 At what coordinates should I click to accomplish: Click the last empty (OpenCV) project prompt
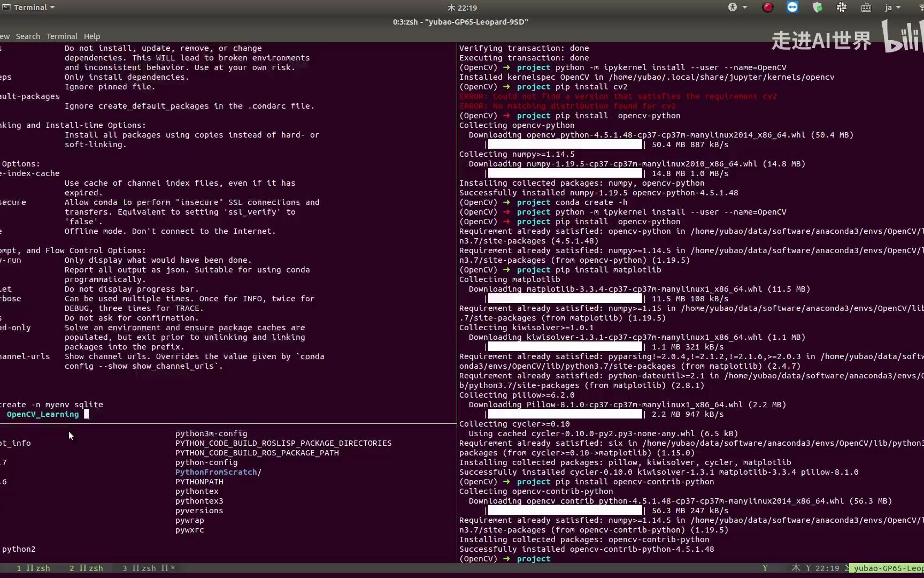[505, 559]
